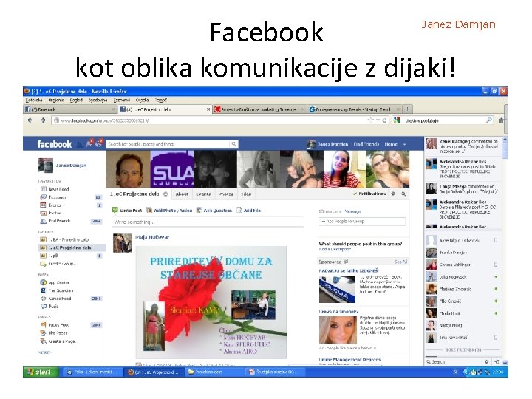Click the facebook logo
532x399 pixels.
pos(54,144)
